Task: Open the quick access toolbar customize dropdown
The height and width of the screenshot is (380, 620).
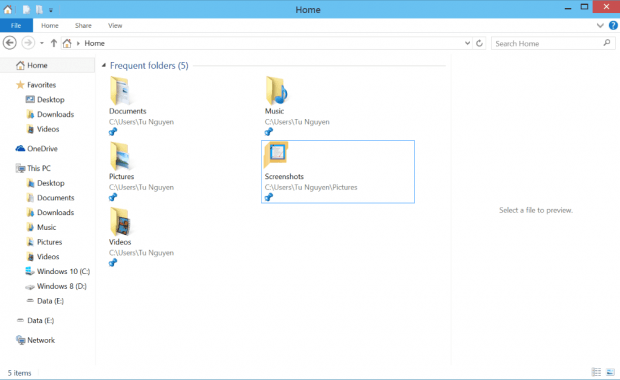Action: coord(51,10)
